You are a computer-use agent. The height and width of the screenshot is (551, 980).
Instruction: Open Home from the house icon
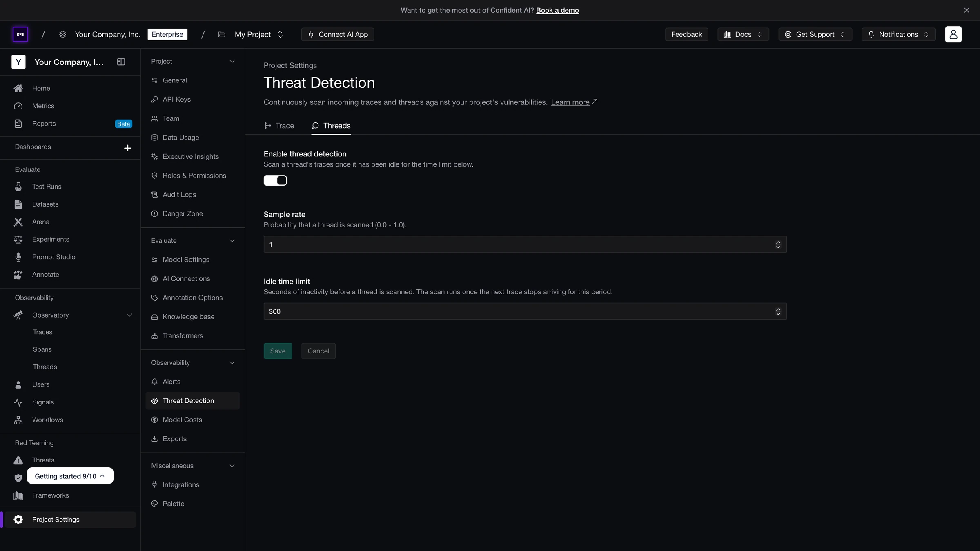point(18,88)
